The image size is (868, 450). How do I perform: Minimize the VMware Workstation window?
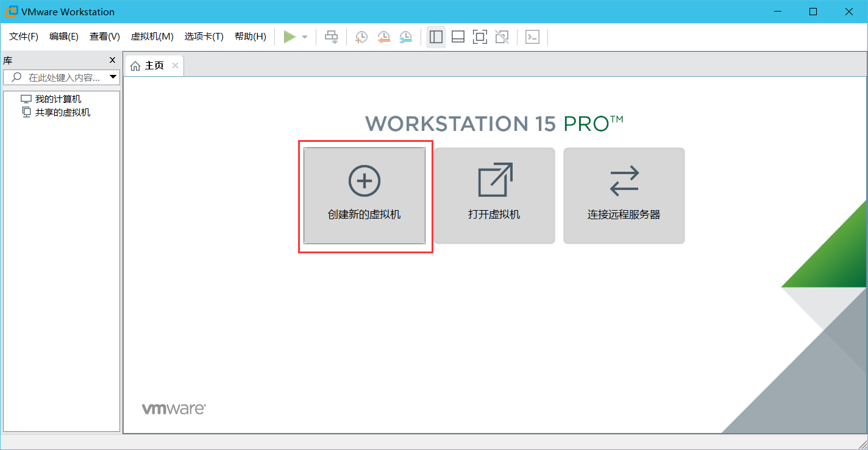coord(777,12)
